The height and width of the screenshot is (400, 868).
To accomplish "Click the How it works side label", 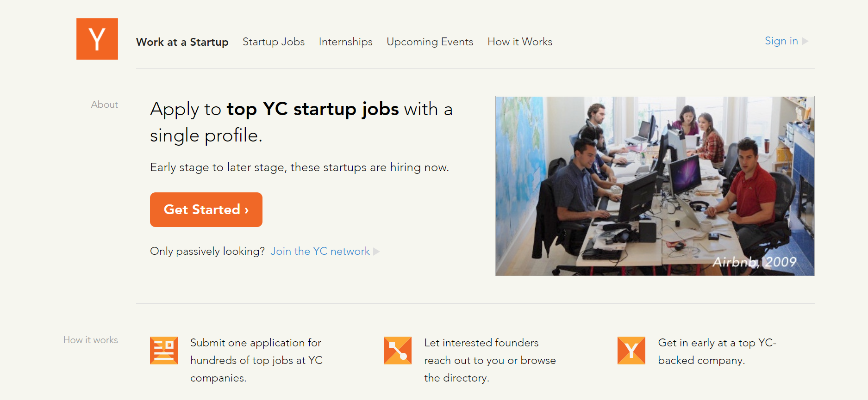I will [90, 340].
